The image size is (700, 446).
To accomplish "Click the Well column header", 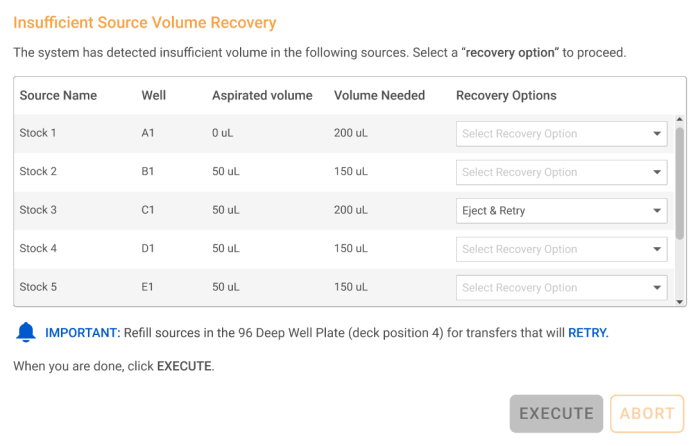I will [154, 96].
